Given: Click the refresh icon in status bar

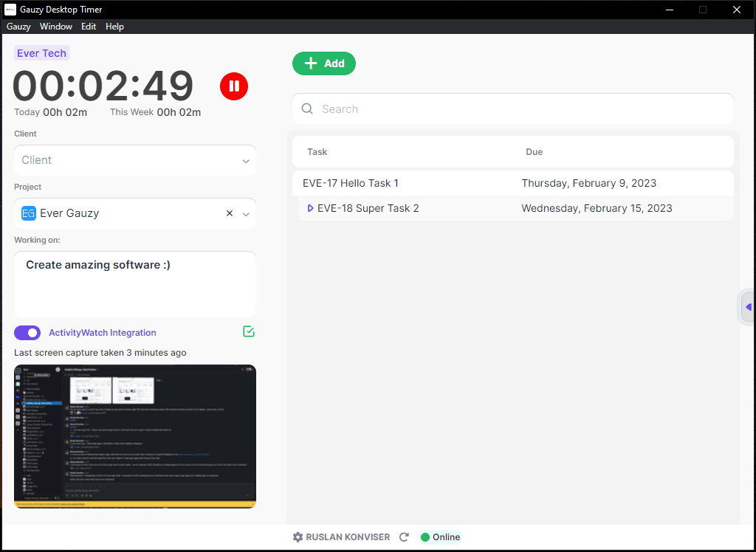Looking at the screenshot, I should [404, 537].
